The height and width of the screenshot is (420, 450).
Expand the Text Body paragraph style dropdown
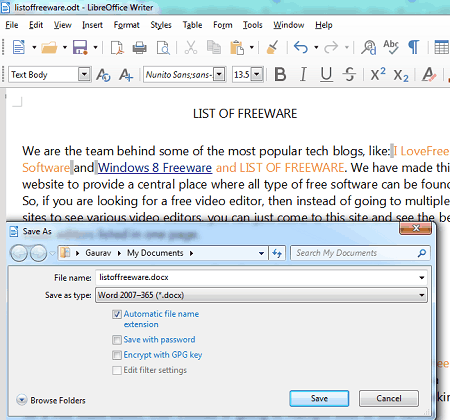(x=84, y=74)
